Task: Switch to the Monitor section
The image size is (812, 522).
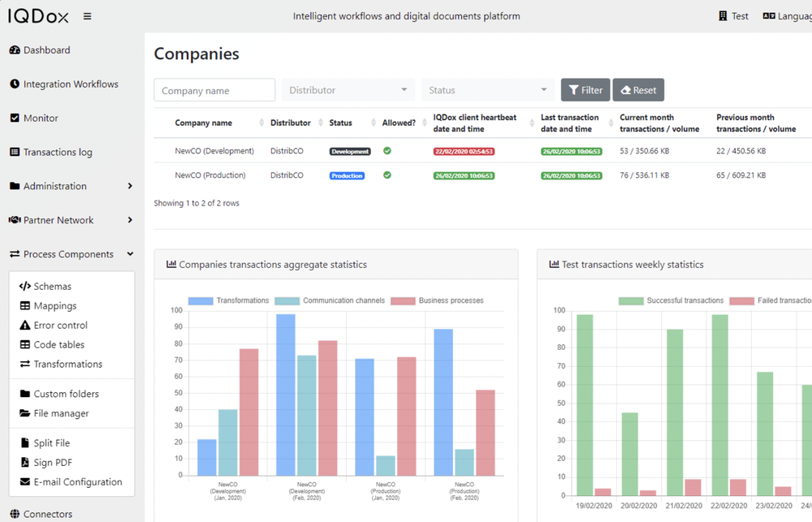Action: (39, 118)
